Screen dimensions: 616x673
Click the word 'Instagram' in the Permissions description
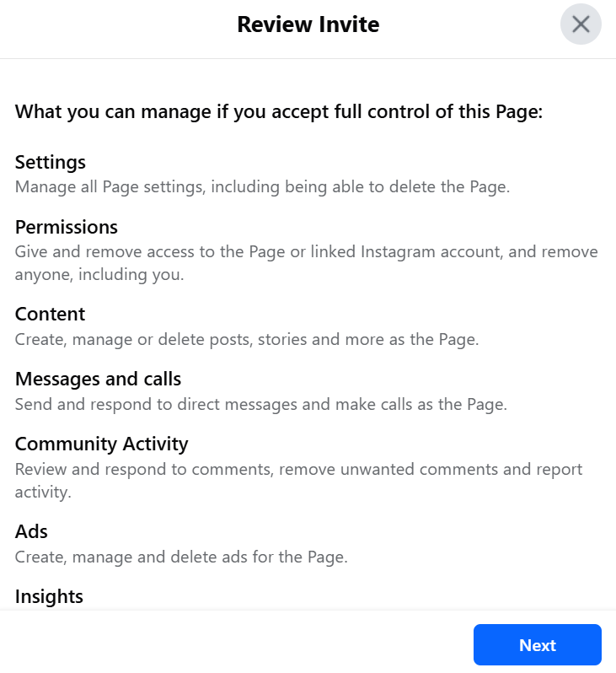click(399, 252)
